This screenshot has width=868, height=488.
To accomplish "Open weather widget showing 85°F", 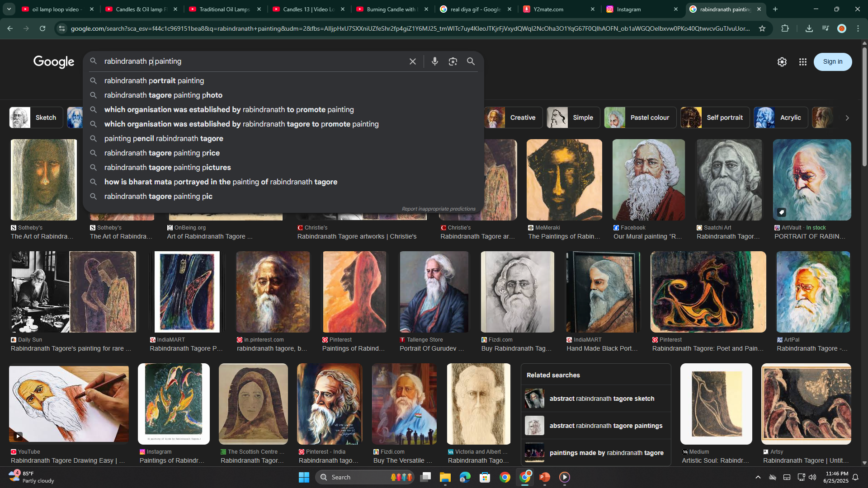I will coord(32,477).
